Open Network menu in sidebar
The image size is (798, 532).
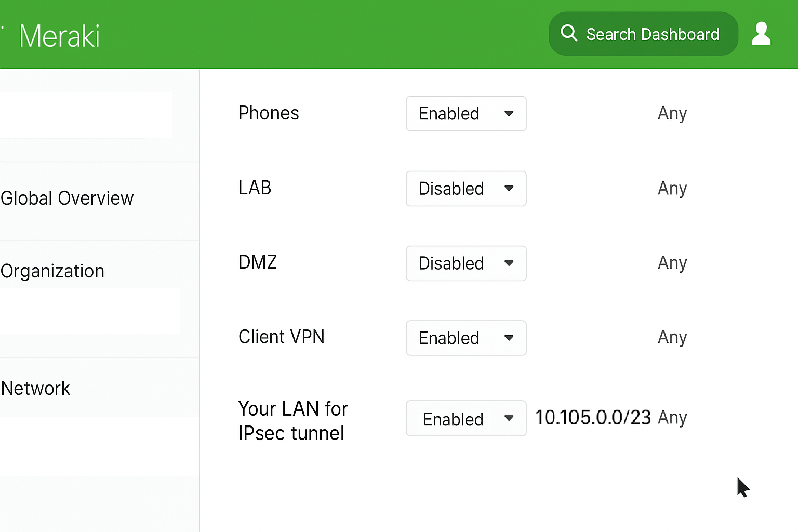35,388
